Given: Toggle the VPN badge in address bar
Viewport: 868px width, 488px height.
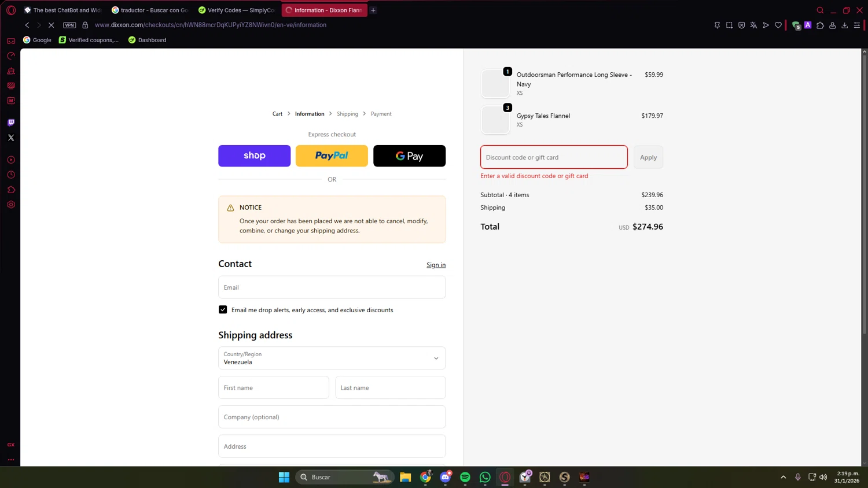Looking at the screenshot, I should click(69, 25).
